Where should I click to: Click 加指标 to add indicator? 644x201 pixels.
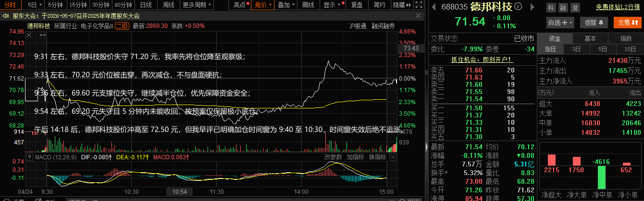[x=355, y=157]
